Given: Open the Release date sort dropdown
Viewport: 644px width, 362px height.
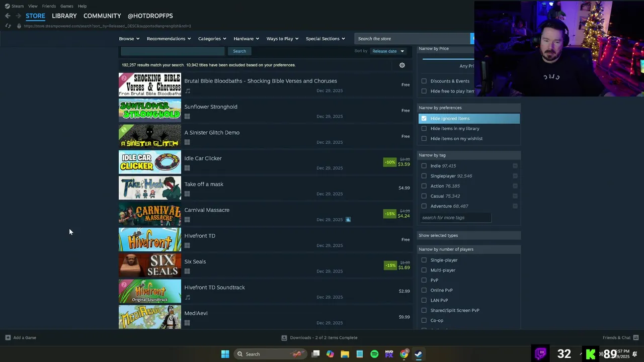Looking at the screenshot, I should tap(388, 51).
